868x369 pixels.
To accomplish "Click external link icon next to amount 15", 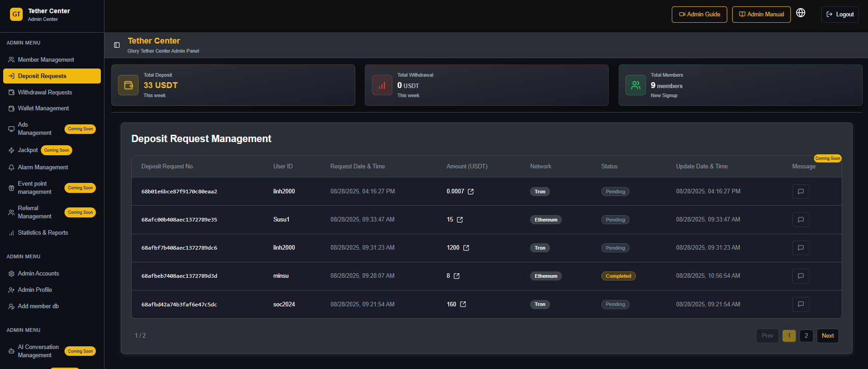I will (x=460, y=220).
